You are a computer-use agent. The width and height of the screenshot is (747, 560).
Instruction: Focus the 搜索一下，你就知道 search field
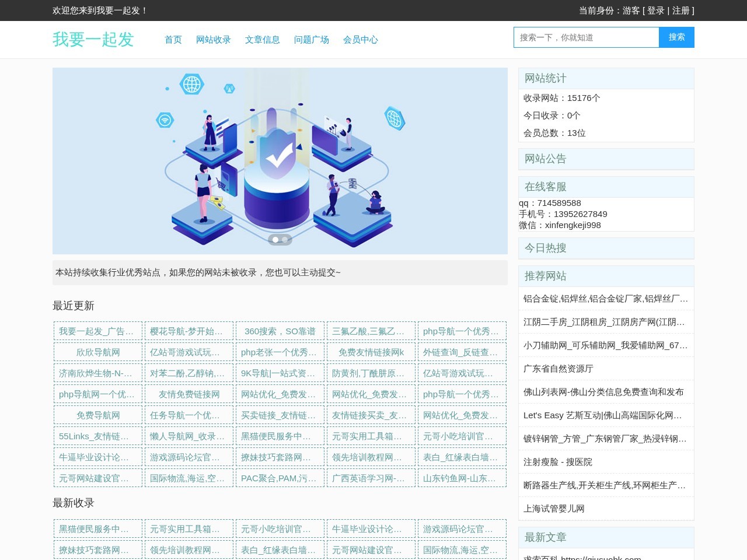[587, 37]
